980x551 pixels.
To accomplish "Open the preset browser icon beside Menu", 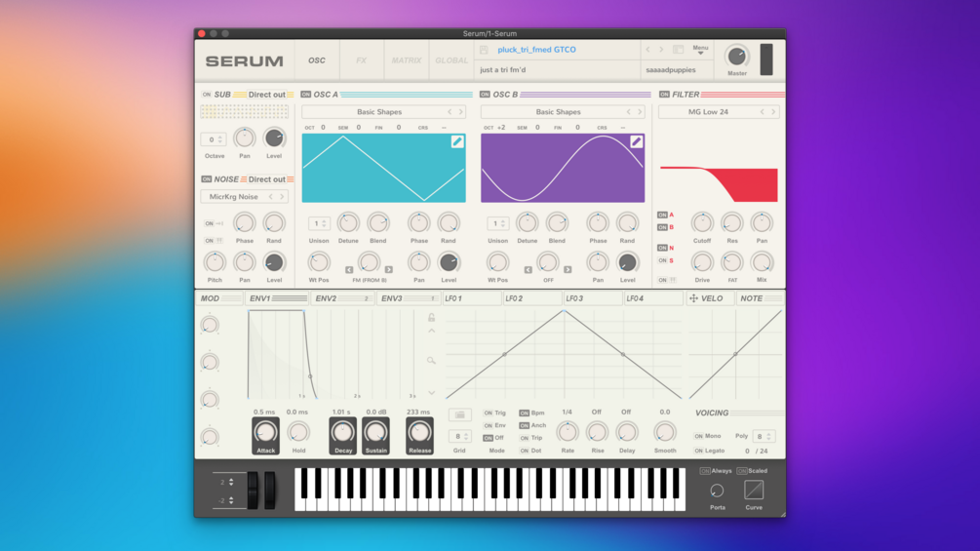I will (x=678, y=50).
